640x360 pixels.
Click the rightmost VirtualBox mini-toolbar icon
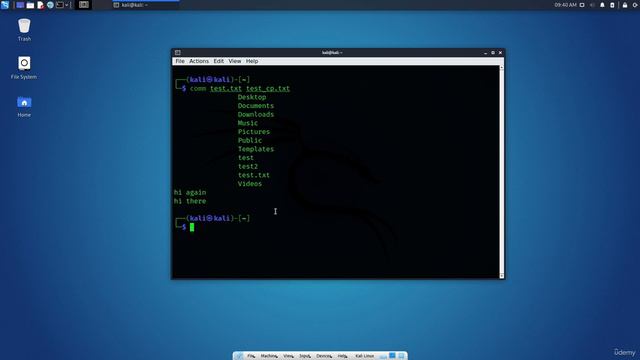401,356
